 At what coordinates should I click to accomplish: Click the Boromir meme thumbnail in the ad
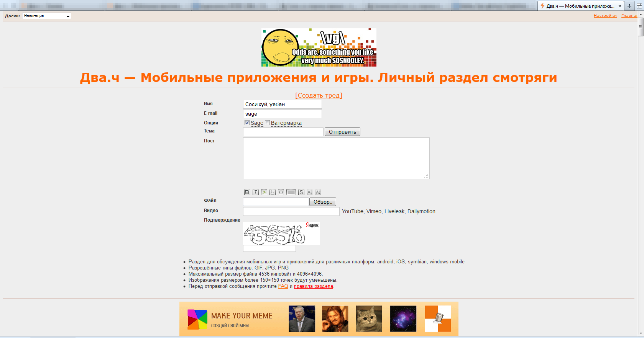tap(335, 319)
